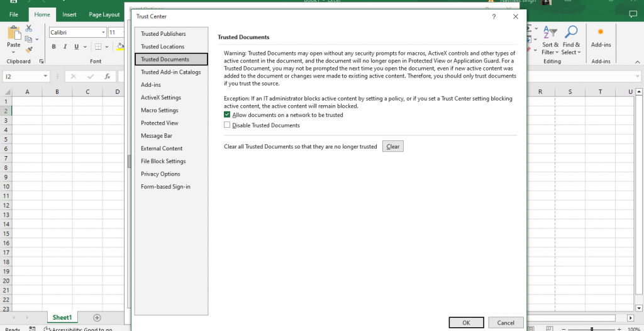Open the Name Box dropdown arrow
Viewport: 644px width, 331px height.
(46, 76)
